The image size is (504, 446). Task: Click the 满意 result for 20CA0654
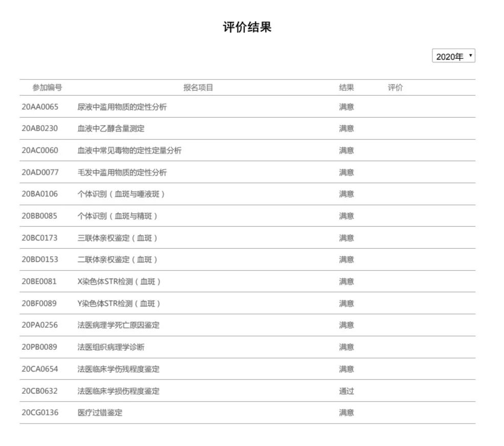click(346, 369)
